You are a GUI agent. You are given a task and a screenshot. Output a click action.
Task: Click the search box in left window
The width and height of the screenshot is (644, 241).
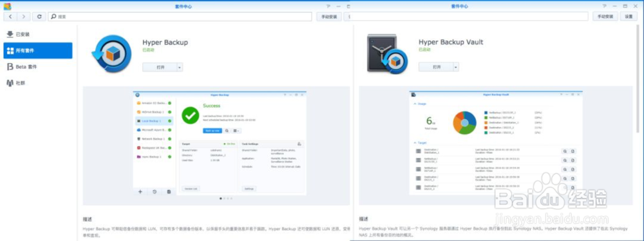pos(180,17)
